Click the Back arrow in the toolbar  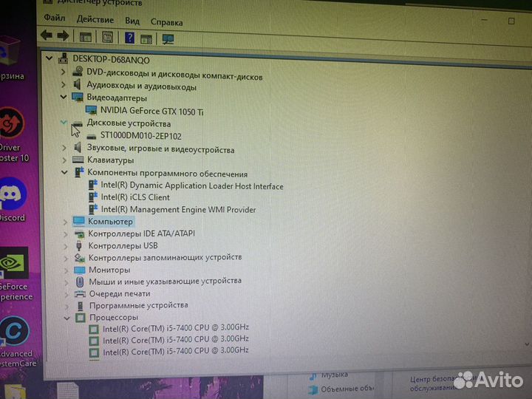coord(47,35)
